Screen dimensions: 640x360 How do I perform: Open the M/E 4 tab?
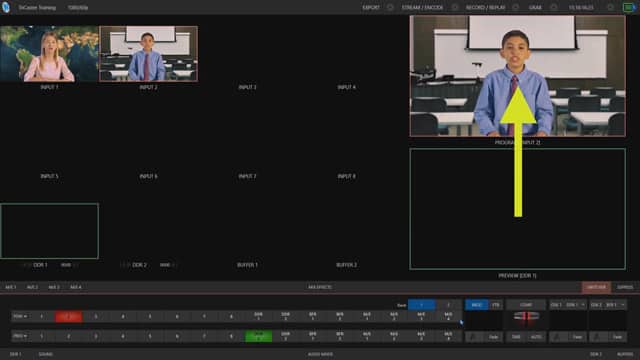click(76, 287)
